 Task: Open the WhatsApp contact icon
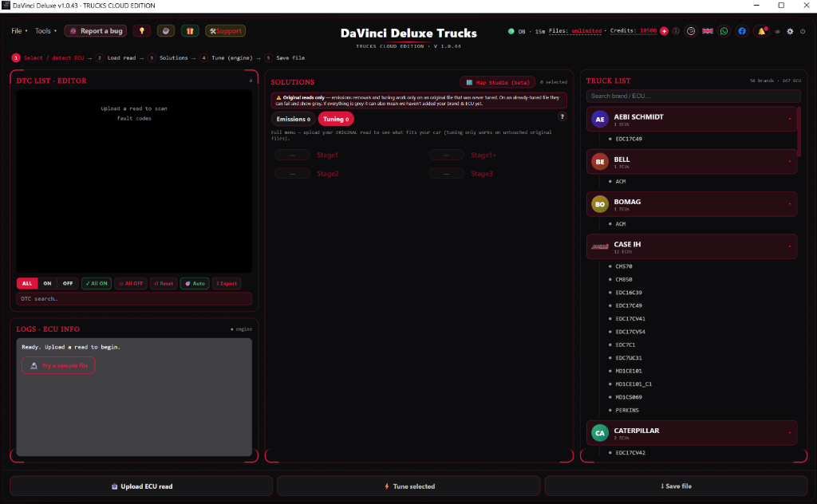point(724,31)
